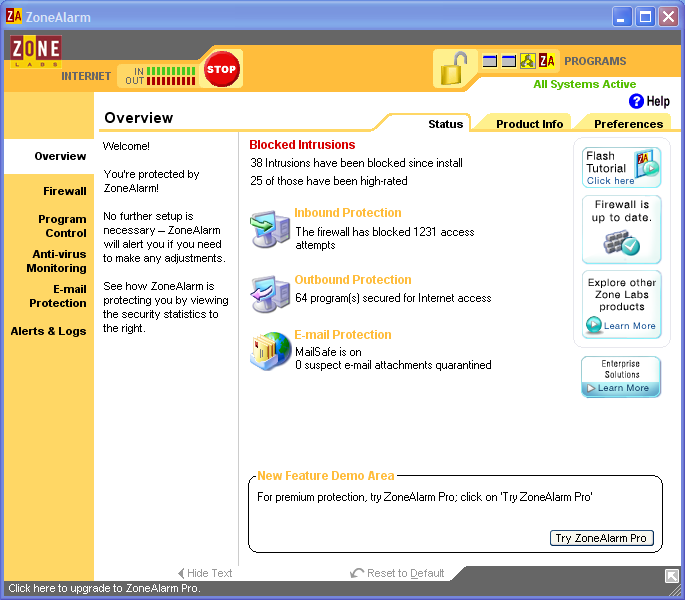Click the ZA program icon beside PROGRAMS
Image resolution: width=685 pixels, height=600 pixels.
tap(547, 61)
